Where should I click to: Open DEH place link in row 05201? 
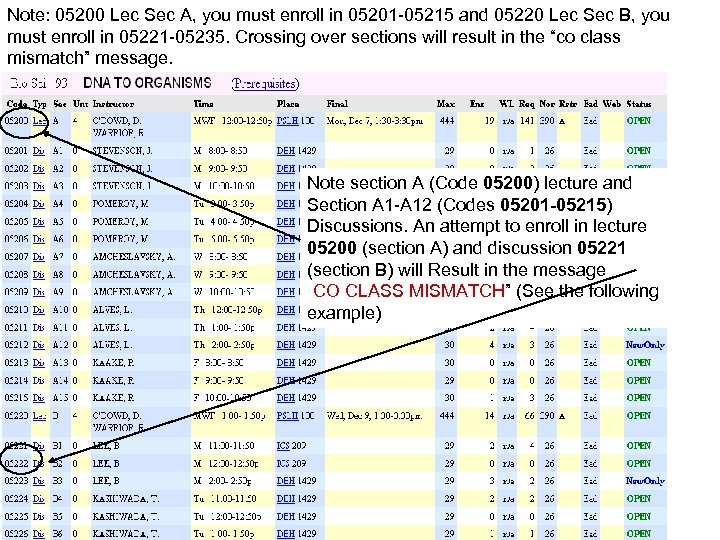point(286,151)
